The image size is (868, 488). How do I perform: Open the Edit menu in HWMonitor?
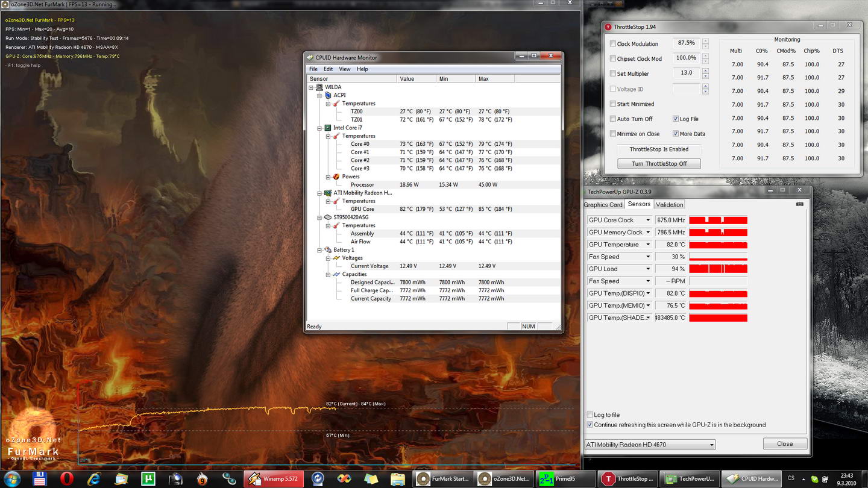[328, 69]
